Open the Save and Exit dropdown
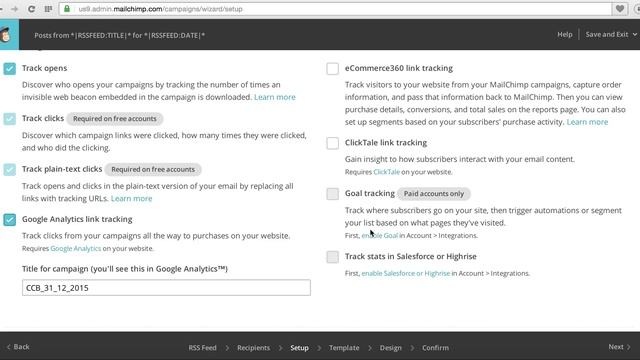 tap(611, 35)
